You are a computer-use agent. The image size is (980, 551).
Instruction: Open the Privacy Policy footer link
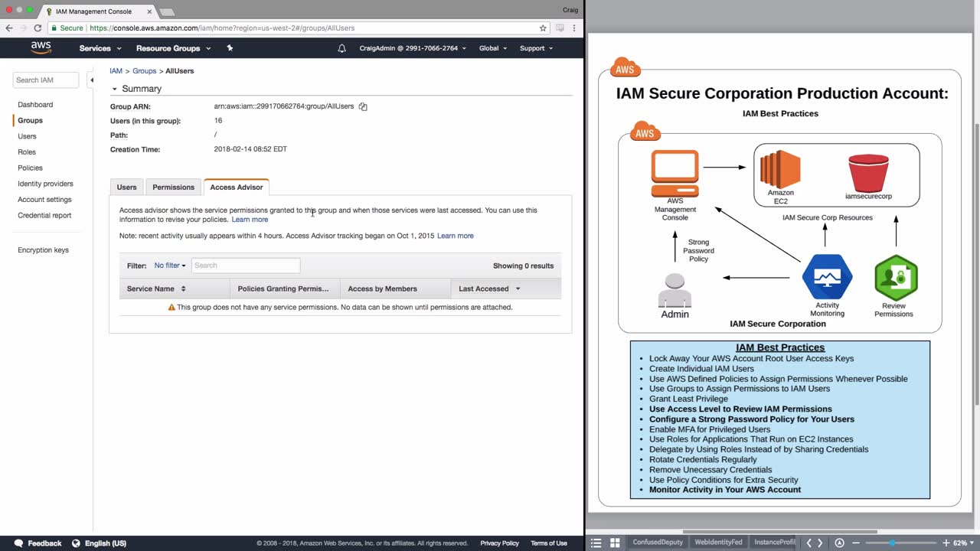tap(500, 543)
